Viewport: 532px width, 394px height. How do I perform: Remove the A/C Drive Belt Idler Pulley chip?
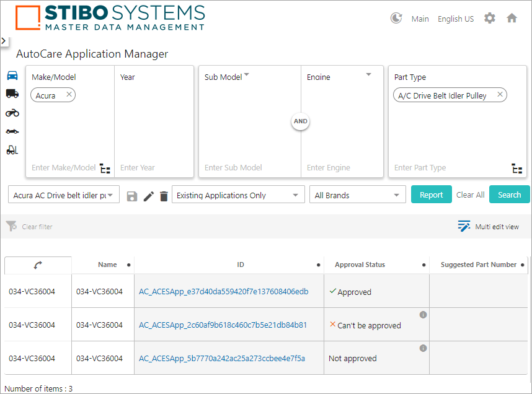(500, 94)
